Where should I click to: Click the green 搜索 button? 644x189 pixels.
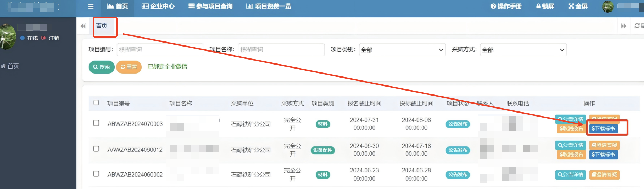click(102, 67)
